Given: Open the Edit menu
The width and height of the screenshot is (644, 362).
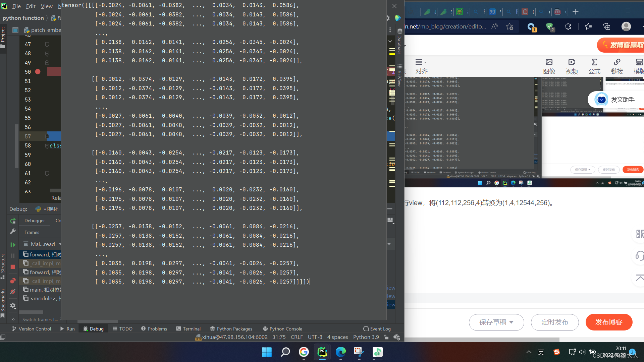Looking at the screenshot, I should (31, 6).
